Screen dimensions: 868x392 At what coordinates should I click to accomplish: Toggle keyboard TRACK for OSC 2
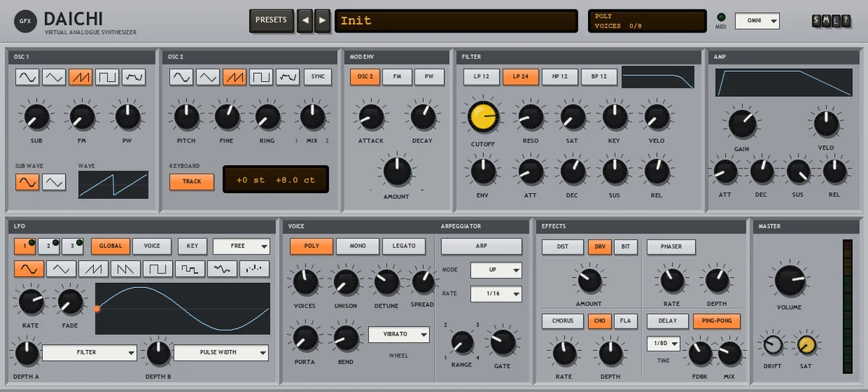pos(192,182)
